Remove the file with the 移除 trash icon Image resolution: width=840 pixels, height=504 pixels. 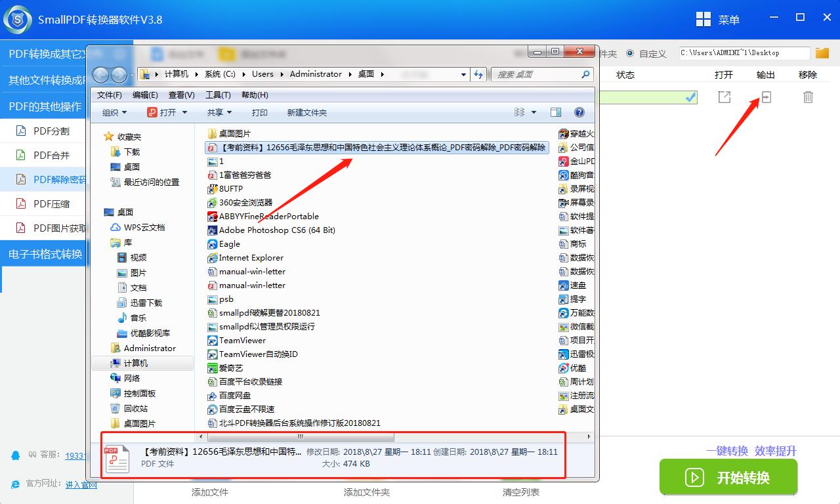coord(808,96)
